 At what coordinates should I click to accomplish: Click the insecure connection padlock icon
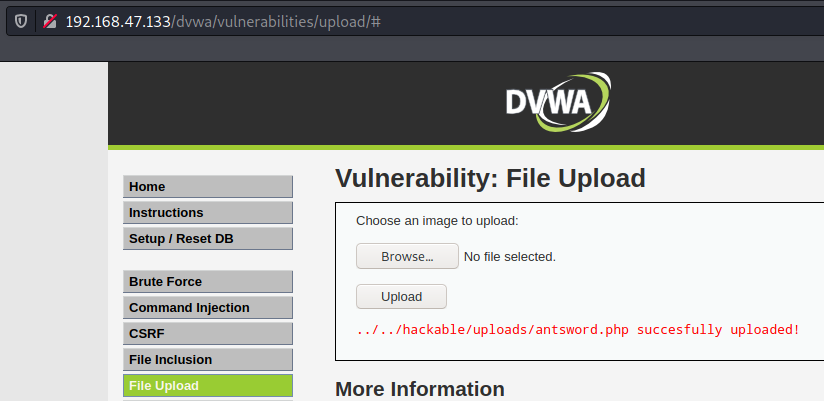click(x=48, y=20)
